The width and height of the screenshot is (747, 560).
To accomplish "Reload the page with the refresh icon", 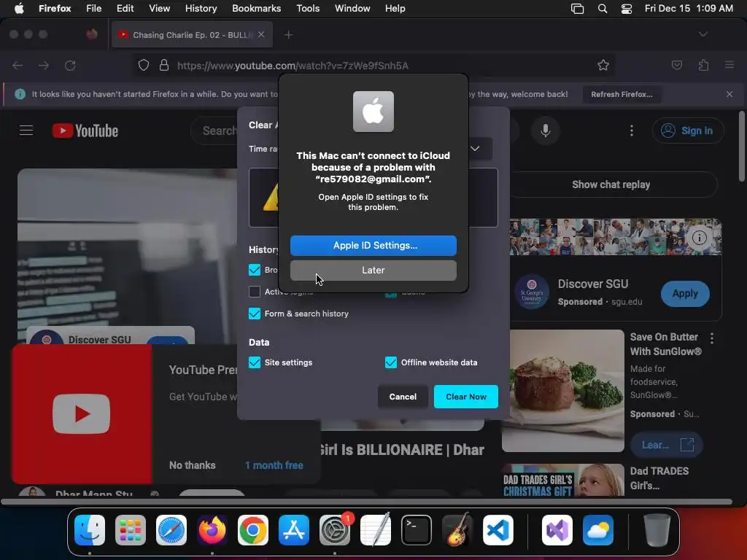I will point(70,65).
